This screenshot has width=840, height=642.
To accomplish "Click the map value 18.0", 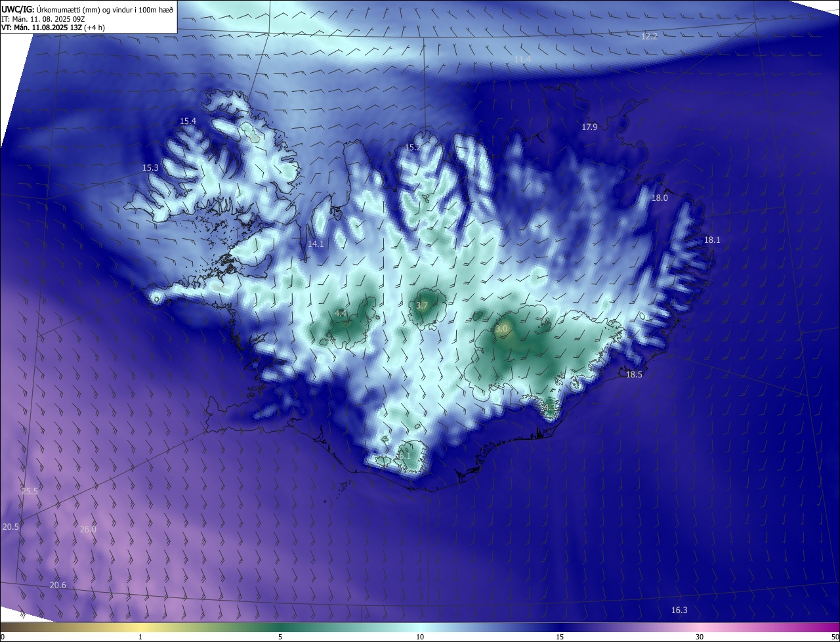I will [x=660, y=198].
